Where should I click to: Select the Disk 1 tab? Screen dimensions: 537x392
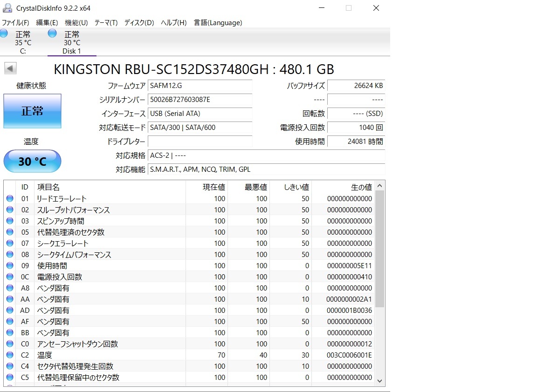72,42
